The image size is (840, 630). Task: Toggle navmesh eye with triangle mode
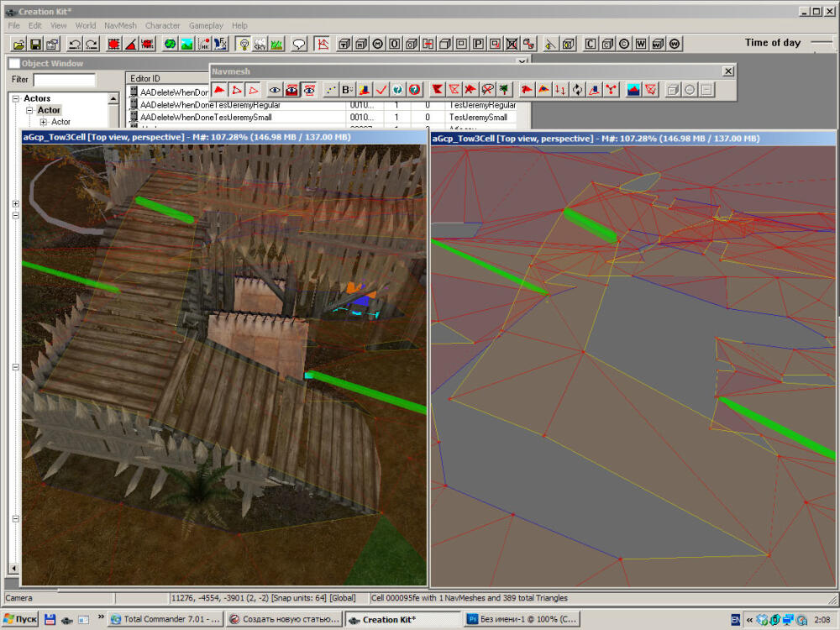[309, 90]
